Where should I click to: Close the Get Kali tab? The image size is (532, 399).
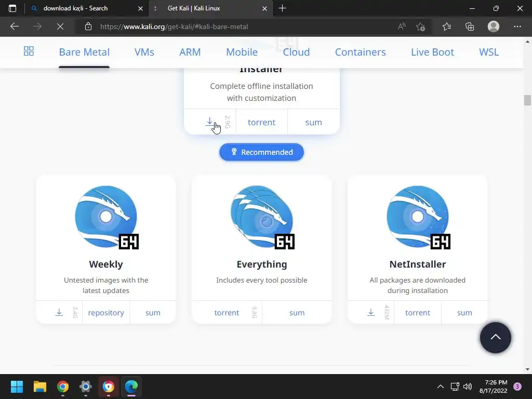pyautogui.click(x=264, y=8)
